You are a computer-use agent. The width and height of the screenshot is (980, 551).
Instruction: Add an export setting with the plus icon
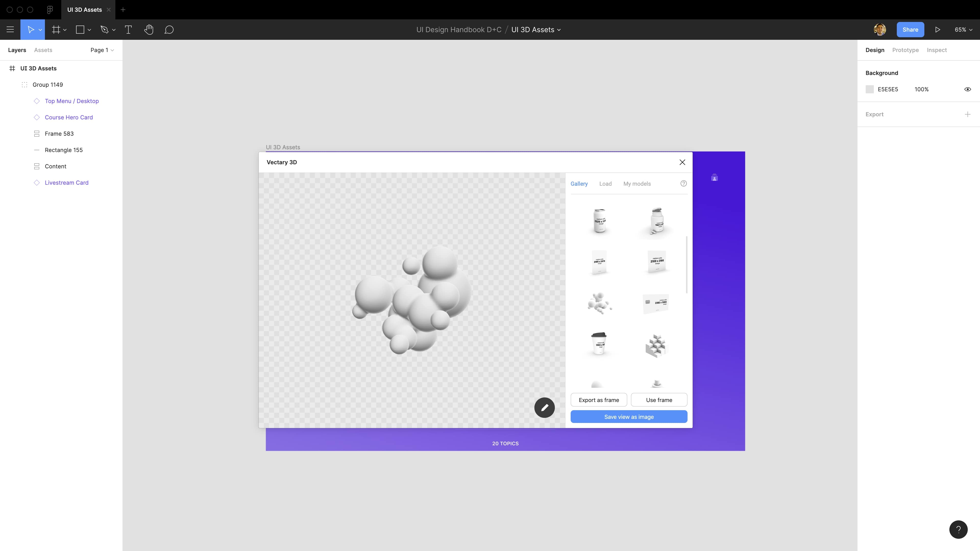pos(968,114)
